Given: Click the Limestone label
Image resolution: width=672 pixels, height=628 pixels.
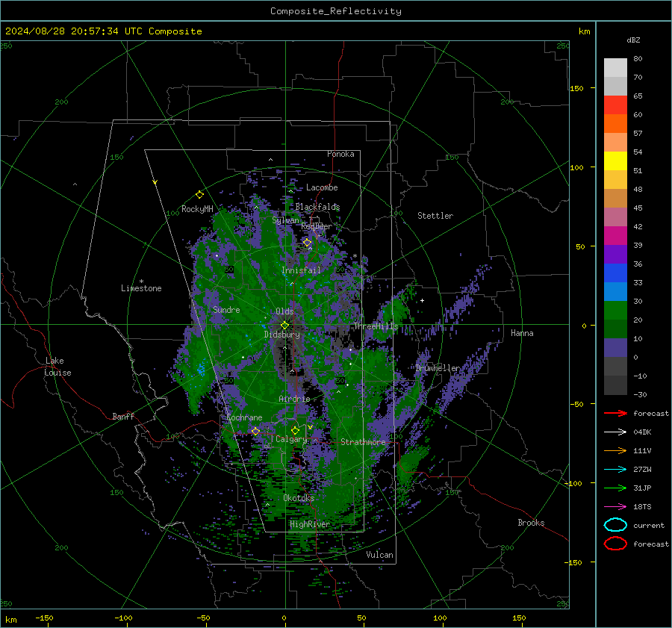Looking at the screenshot, I should coord(141,288).
